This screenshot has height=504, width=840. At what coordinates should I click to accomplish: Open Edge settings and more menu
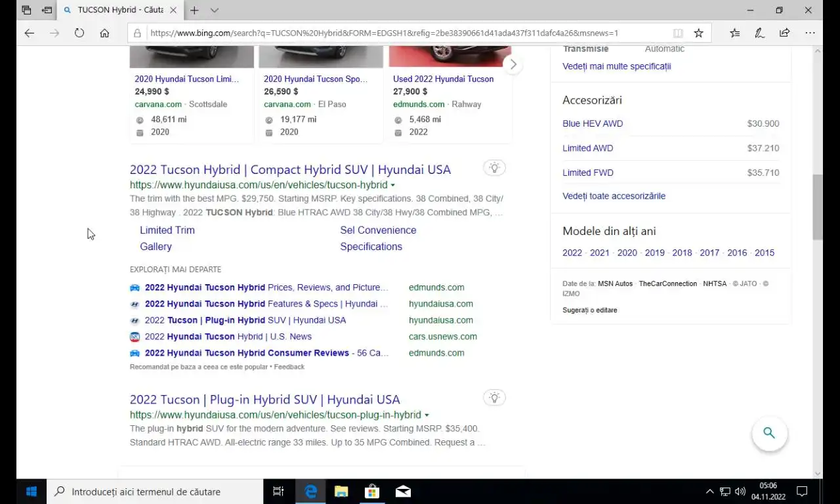click(x=810, y=33)
